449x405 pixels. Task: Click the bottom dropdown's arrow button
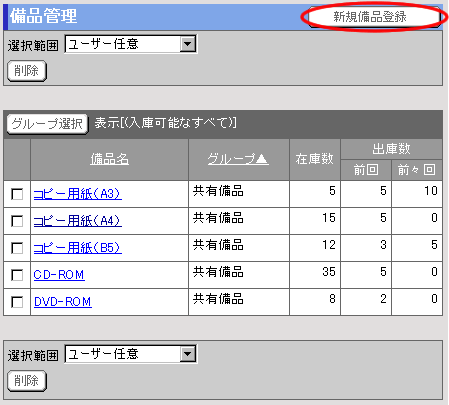[188, 354]
